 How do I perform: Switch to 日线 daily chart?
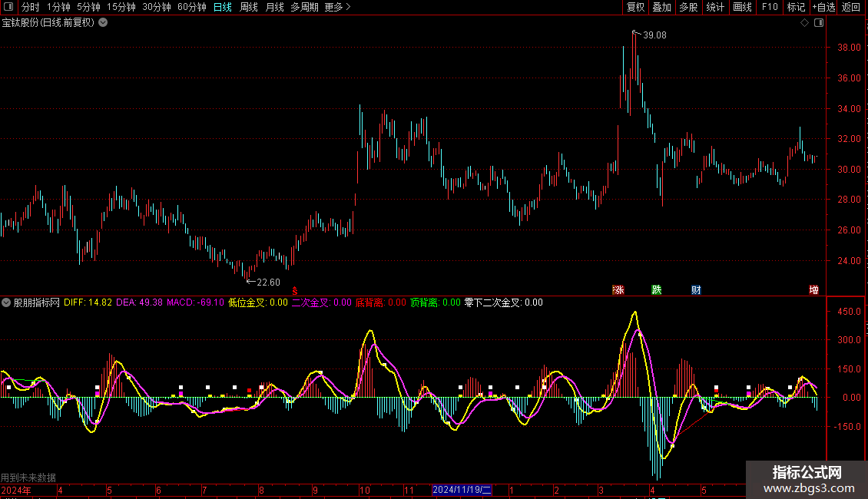click(x=223, y=7)
